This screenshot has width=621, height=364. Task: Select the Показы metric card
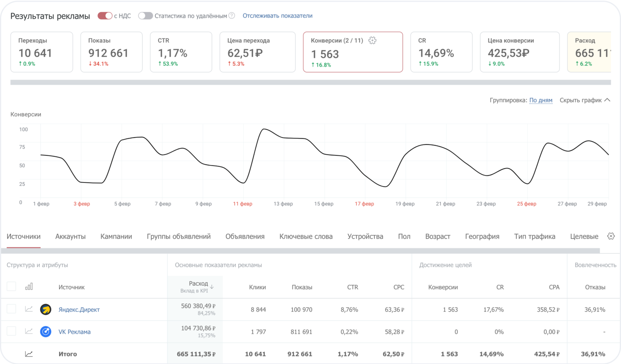112,52
